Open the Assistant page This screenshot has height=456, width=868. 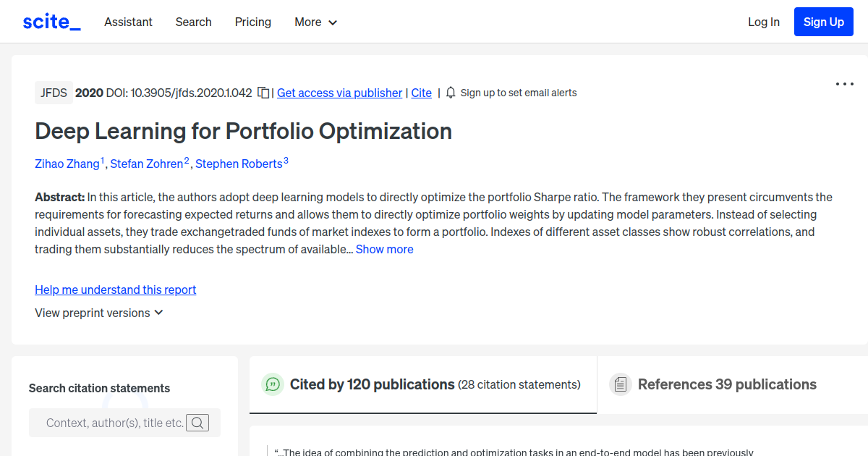(x=128, y=22)
